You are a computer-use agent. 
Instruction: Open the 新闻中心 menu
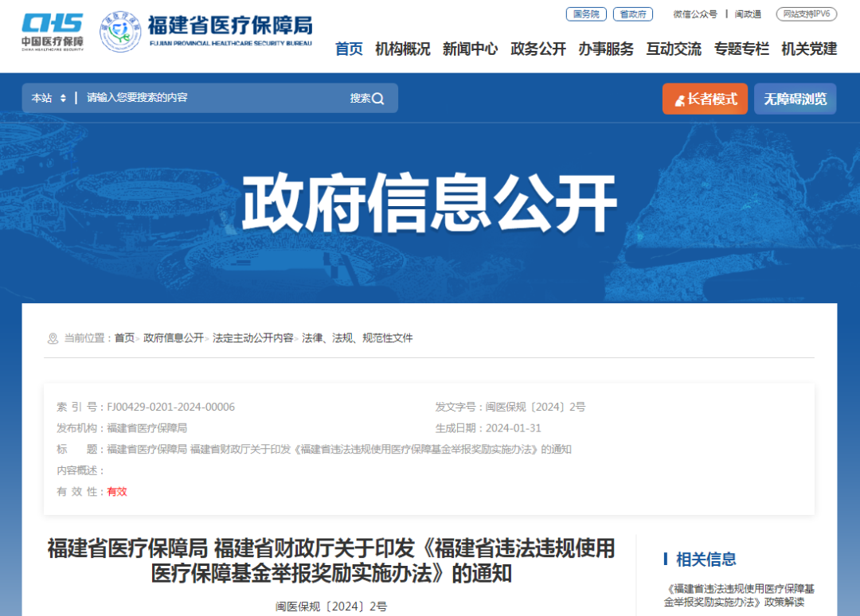click(470, 49)
